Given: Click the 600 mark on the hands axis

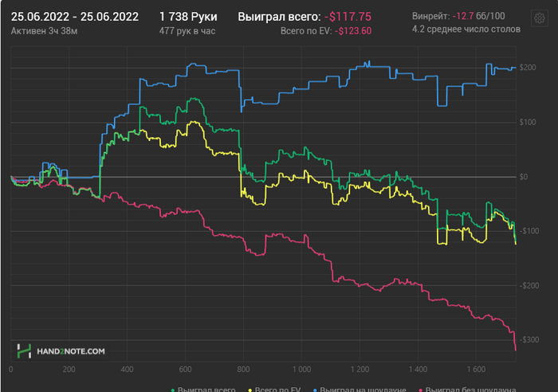Looking at the screenshot, I should click(x=185, y=369).
